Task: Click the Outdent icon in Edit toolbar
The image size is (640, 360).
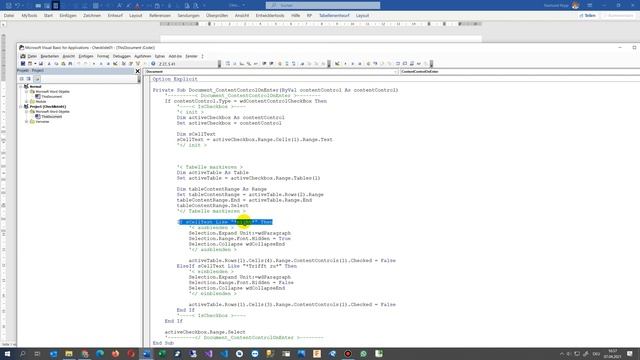Action: point(271,64)
